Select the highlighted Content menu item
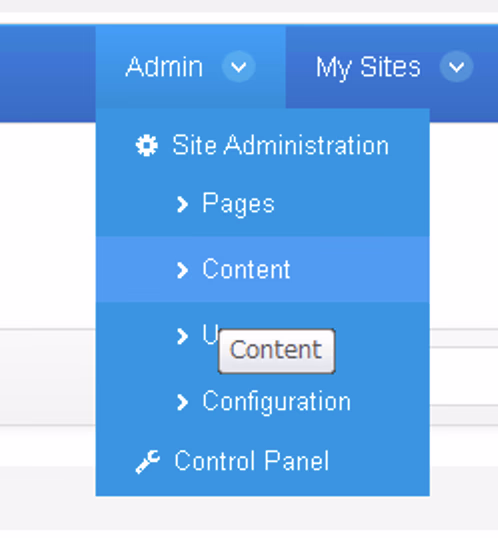 pos(263,269)
